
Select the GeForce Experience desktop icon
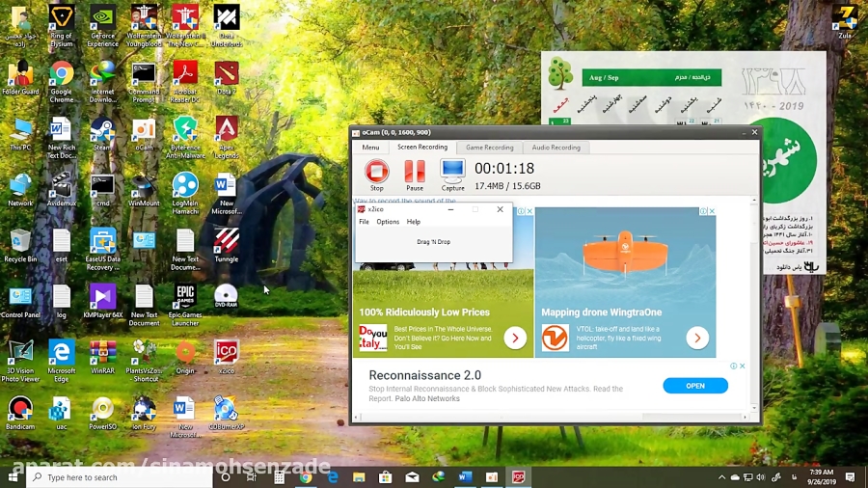(102, 25)
